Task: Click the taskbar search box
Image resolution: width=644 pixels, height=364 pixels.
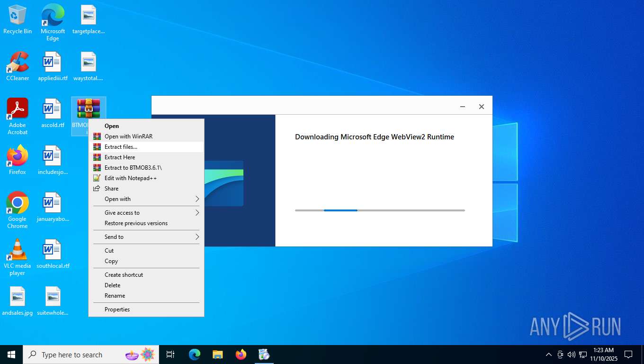Action: pyautogui.click(x=91, y=355)
